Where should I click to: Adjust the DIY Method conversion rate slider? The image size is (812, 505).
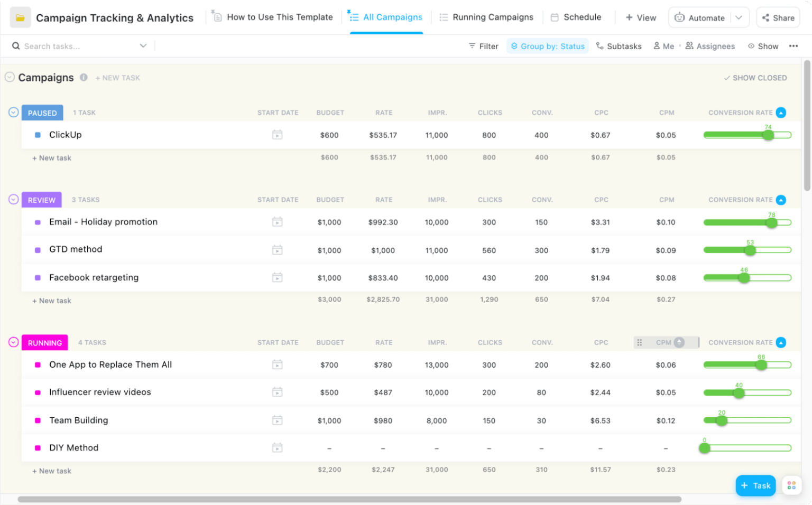coord(704,447)
